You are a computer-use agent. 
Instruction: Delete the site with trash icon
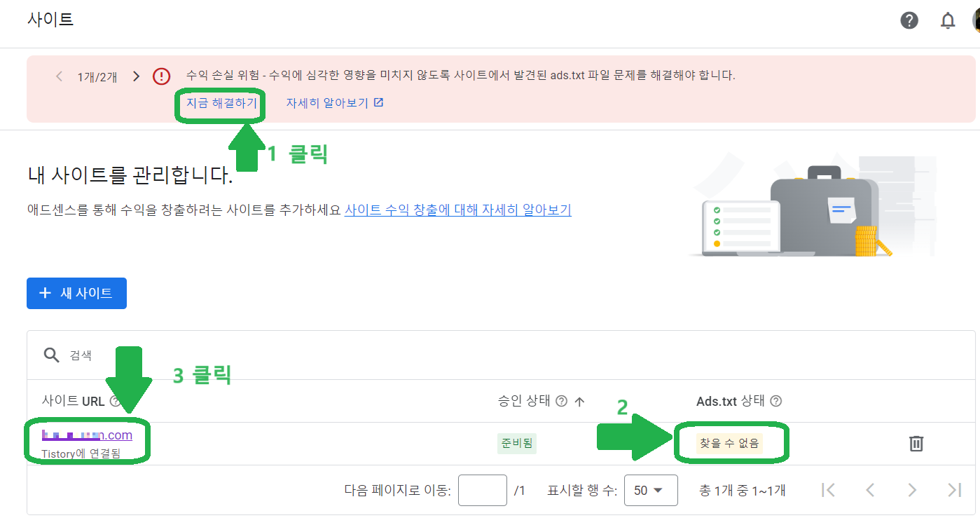pos(916,443)
